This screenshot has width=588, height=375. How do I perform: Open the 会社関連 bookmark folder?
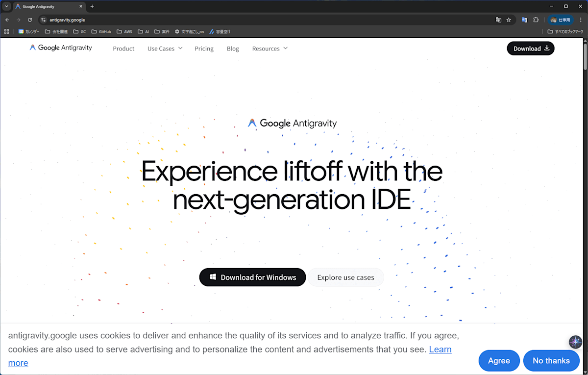tap(56, 31)
